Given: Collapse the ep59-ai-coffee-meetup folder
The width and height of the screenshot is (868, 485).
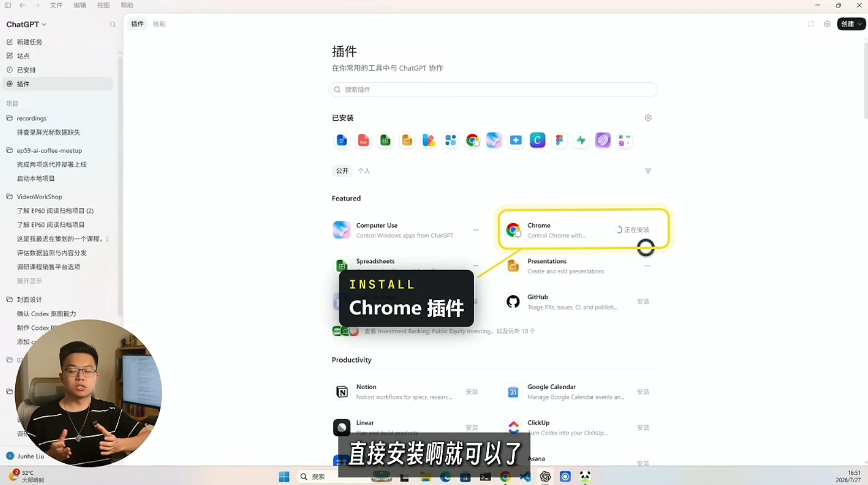Looking at the screenshot, I should point(9,150).
